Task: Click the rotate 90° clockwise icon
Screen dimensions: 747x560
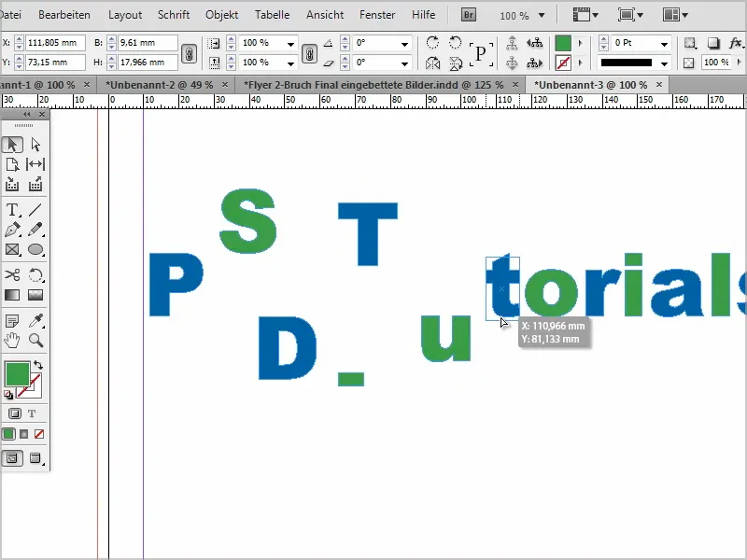Action: pos(432,42)
